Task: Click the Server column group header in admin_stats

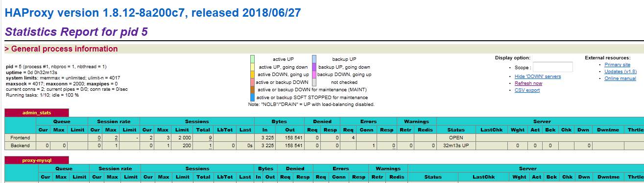Action: point(542,121)
